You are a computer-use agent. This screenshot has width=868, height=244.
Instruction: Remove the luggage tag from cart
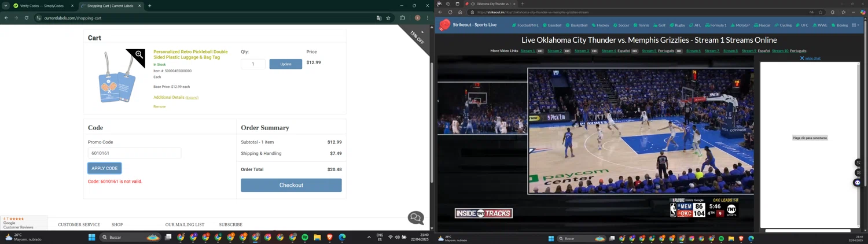[160, 106]
